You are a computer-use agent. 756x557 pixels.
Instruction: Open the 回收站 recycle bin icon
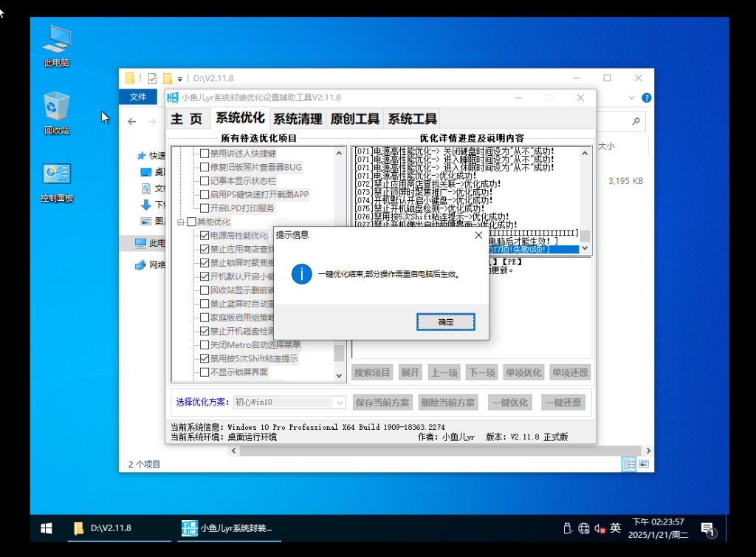[x=56, y=112]
